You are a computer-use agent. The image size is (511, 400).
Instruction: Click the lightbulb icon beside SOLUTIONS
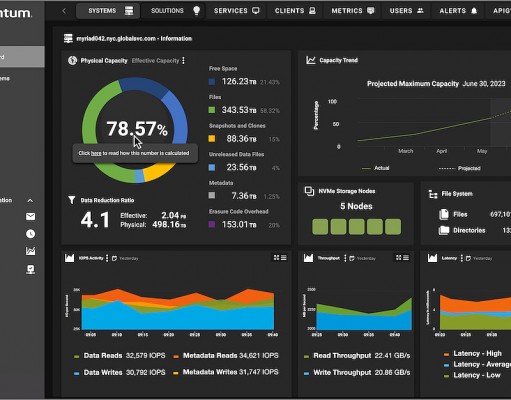(197, 11)
